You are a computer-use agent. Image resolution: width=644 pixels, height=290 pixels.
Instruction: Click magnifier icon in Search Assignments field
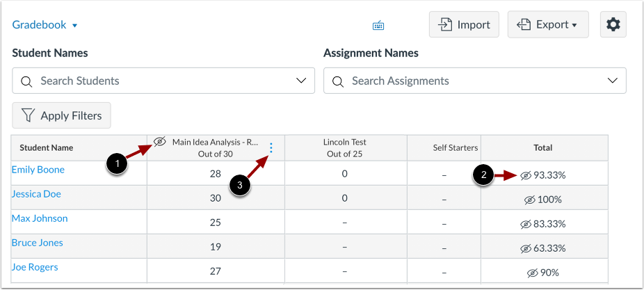pos(337,81)
